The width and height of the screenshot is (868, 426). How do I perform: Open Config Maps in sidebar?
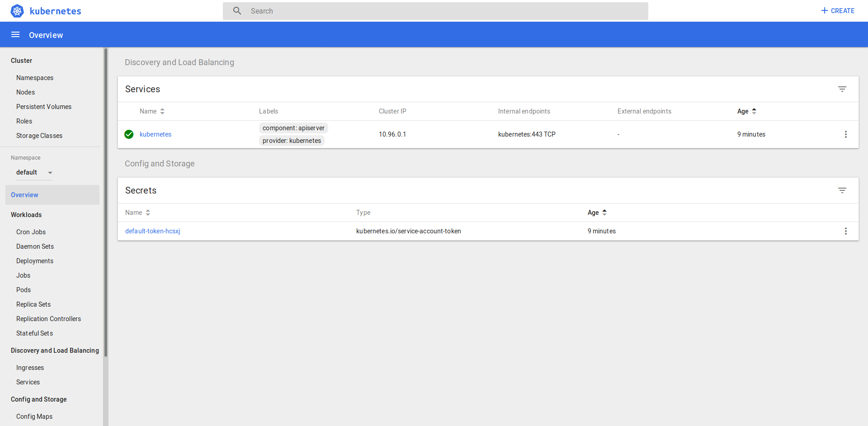point(34,417)
